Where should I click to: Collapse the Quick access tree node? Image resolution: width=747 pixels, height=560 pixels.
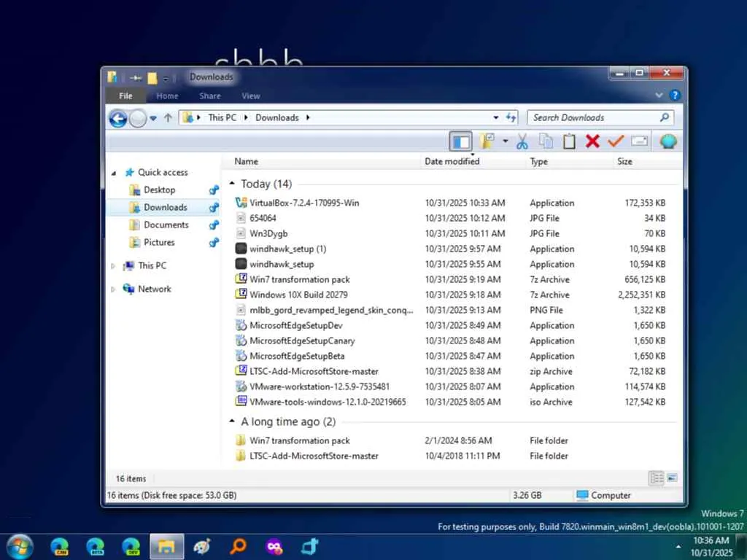pos(113,173)
